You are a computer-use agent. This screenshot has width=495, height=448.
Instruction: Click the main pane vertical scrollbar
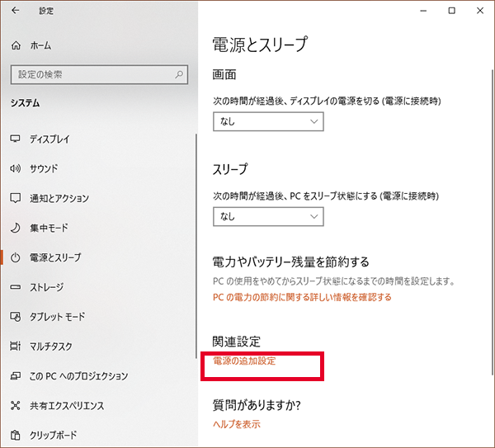pyautogui.click(x=493, y=222)
